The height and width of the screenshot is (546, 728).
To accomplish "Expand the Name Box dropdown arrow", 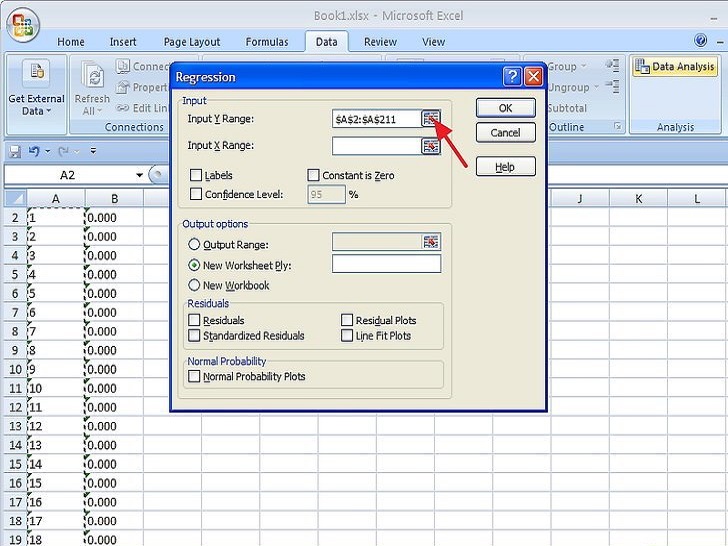I will click(139, 175).
